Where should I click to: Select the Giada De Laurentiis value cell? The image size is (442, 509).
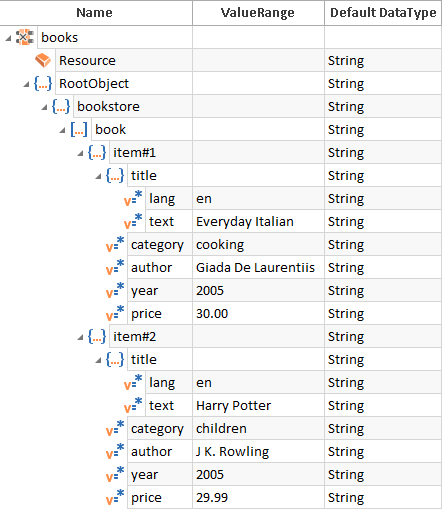tap(258, 267)
